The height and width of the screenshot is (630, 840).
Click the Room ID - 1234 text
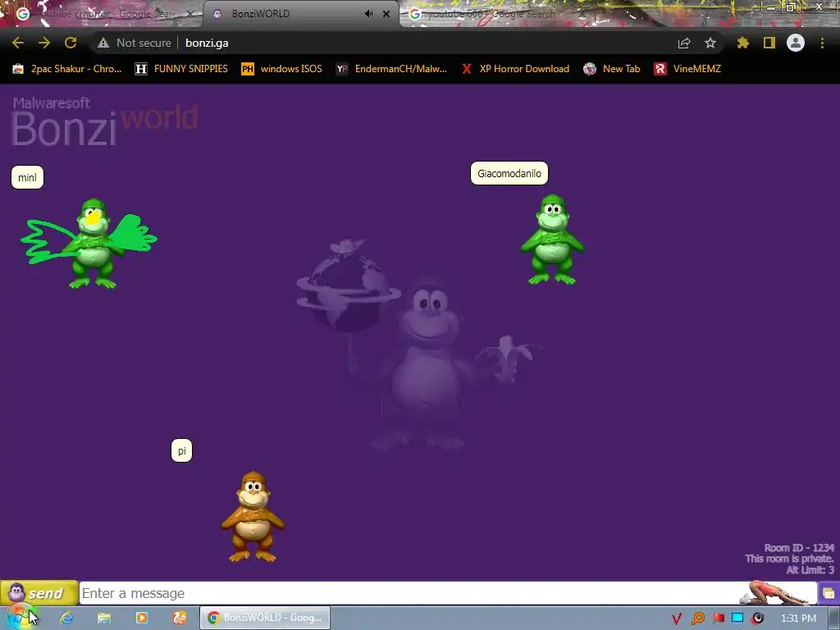[x=799, y=547]
